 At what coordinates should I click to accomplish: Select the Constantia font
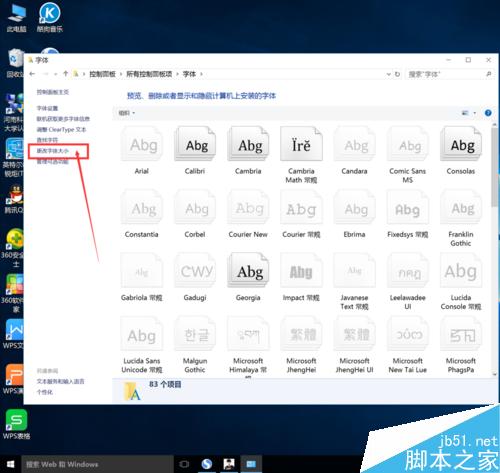(x=142, y=214)
